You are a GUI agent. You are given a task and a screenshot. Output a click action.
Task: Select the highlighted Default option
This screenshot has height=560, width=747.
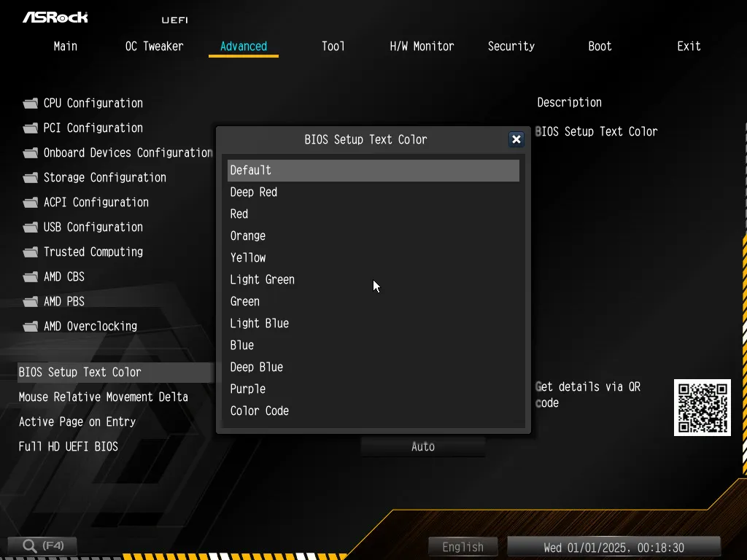(373, 171)
